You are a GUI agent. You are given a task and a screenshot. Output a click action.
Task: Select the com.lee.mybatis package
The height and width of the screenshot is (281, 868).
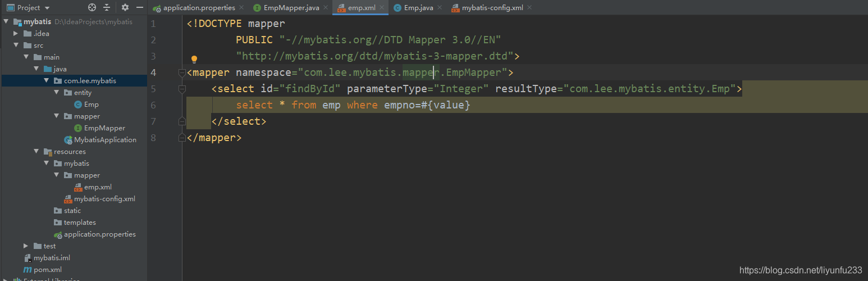click(90, 81)
